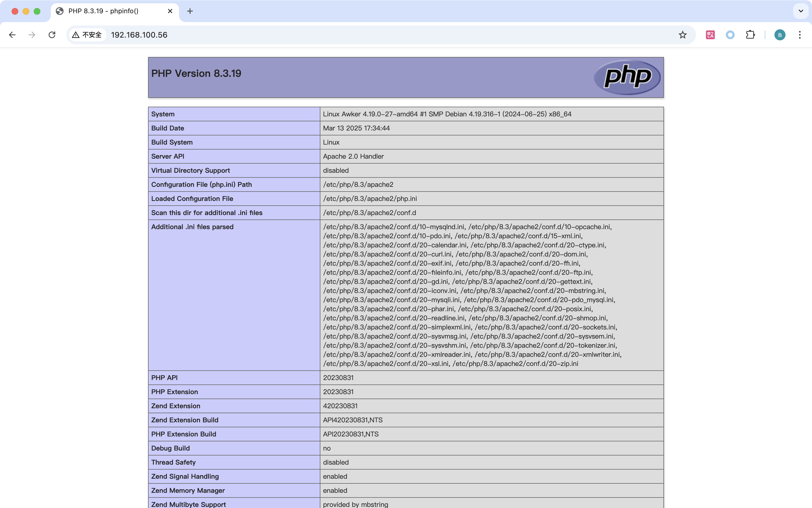Click the Virtual Directory Support label

click(190, 171)
